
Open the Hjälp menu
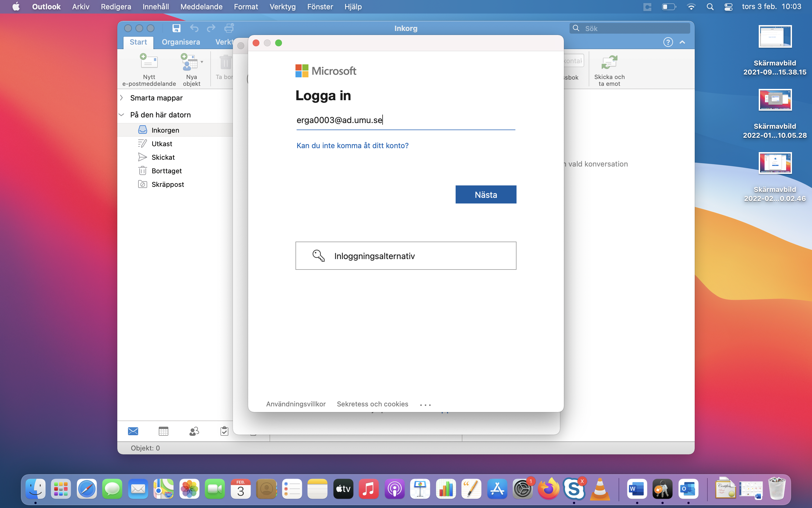pyautogui.click(x=353, y=7)
